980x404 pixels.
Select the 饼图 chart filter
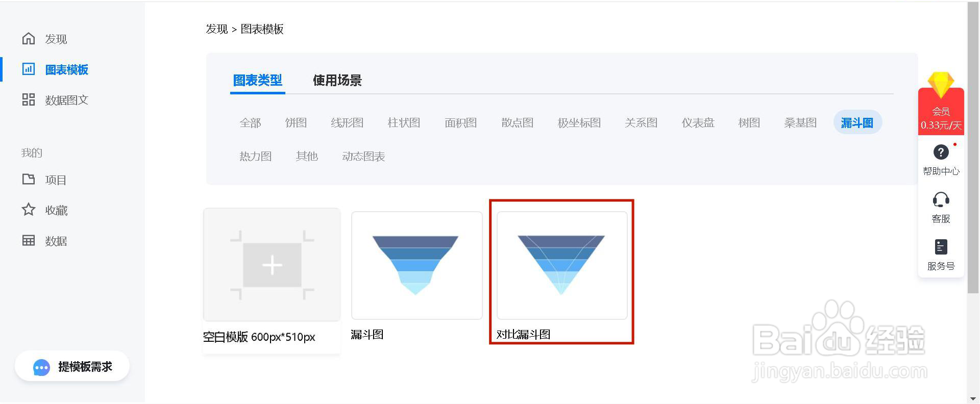tap(296, 123)
